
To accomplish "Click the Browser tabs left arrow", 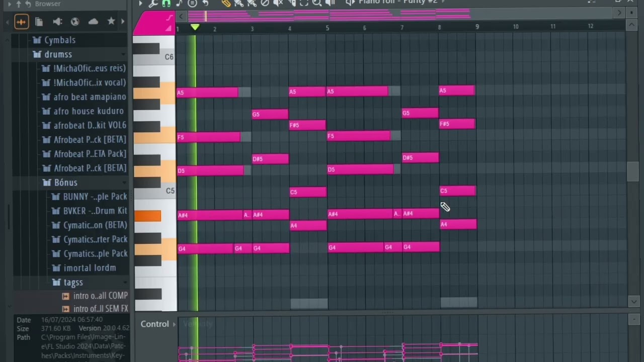I will click(8, 22).
